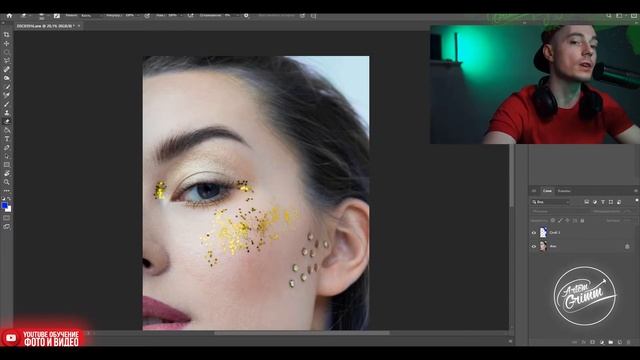Select the Path Selection arrow tool

(x=7, y=156)
